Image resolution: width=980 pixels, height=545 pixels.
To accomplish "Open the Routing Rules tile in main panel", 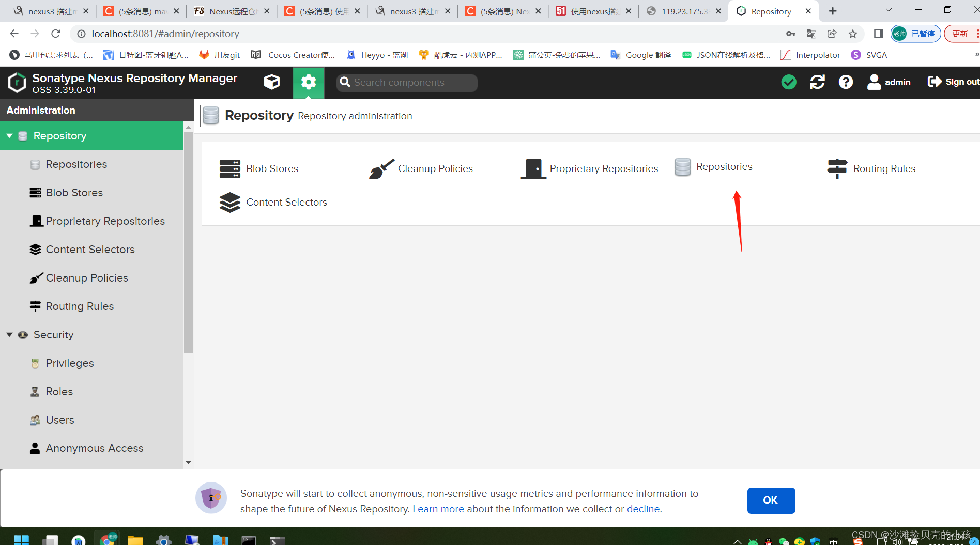I will pos(871,169).
